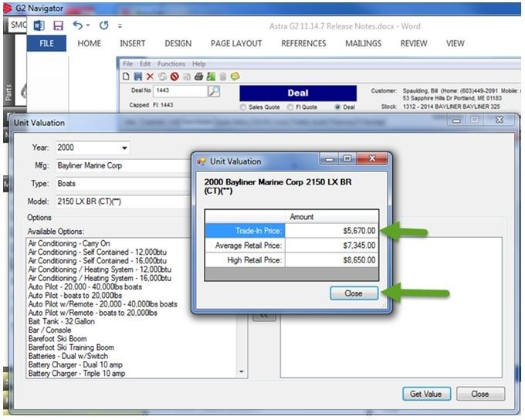The height and width of the screenshot is (420, 525).
Task: Click the Type field showing Boats
Action: click(124, 184)
